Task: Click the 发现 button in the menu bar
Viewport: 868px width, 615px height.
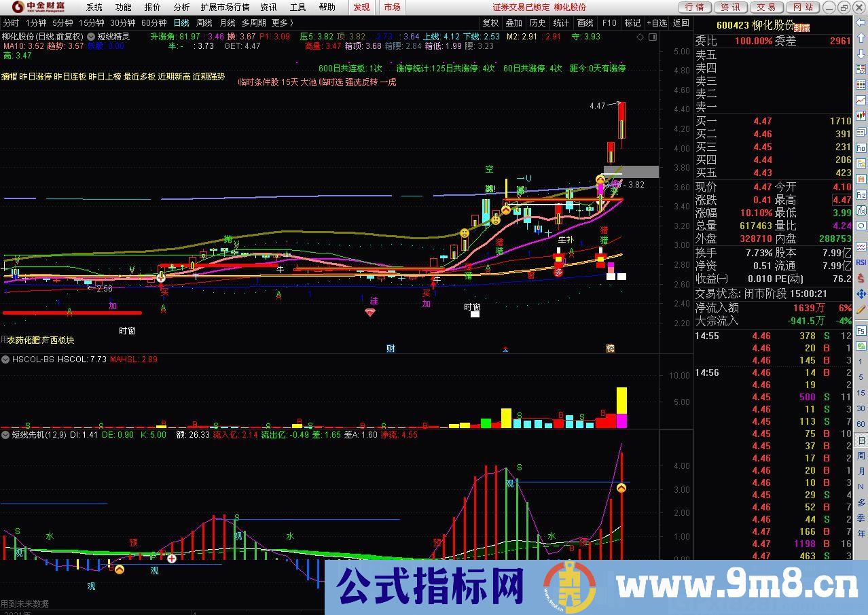Action: click(361, 7)
